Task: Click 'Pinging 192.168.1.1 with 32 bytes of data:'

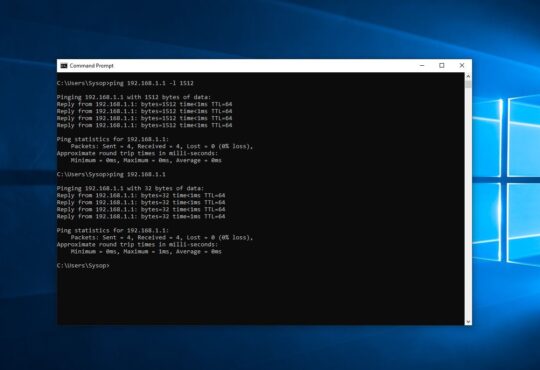Action: point(131,188)
